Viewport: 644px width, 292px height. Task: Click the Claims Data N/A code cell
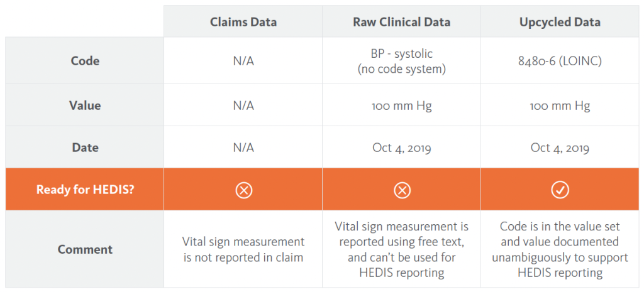tap(243, 61)
